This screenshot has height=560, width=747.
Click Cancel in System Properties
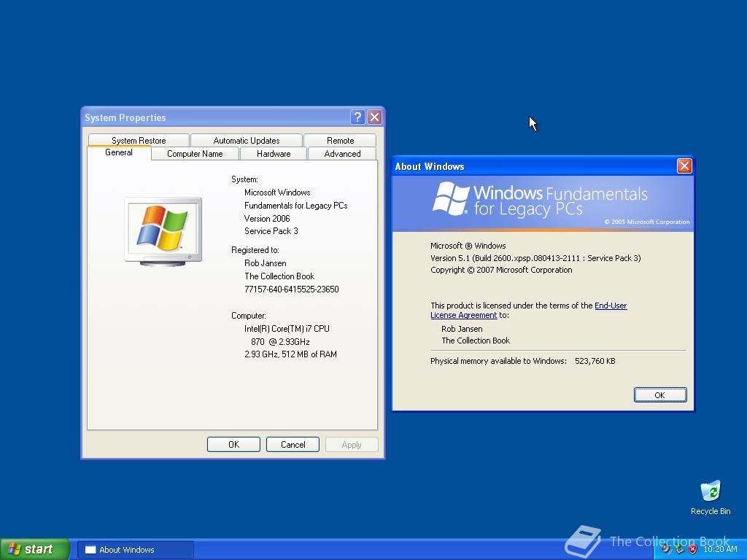coord(293,444)
